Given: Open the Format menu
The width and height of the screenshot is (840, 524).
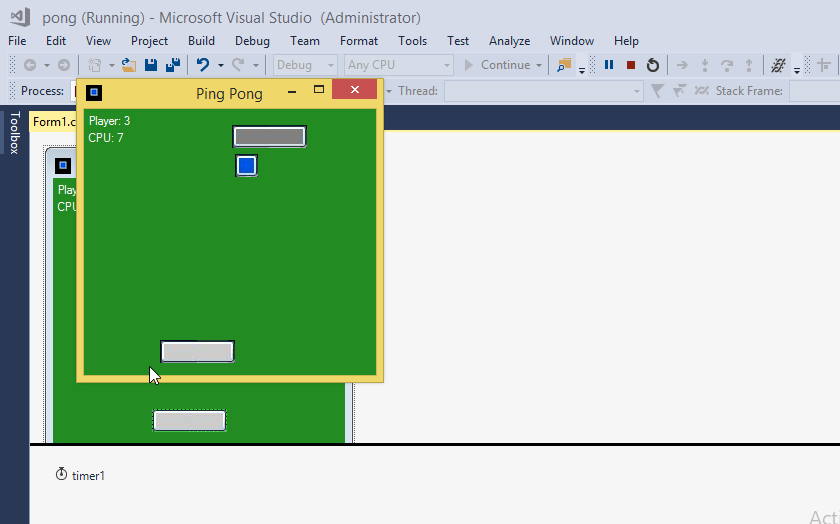Looking at the screenshot, I should click(359, 41).
